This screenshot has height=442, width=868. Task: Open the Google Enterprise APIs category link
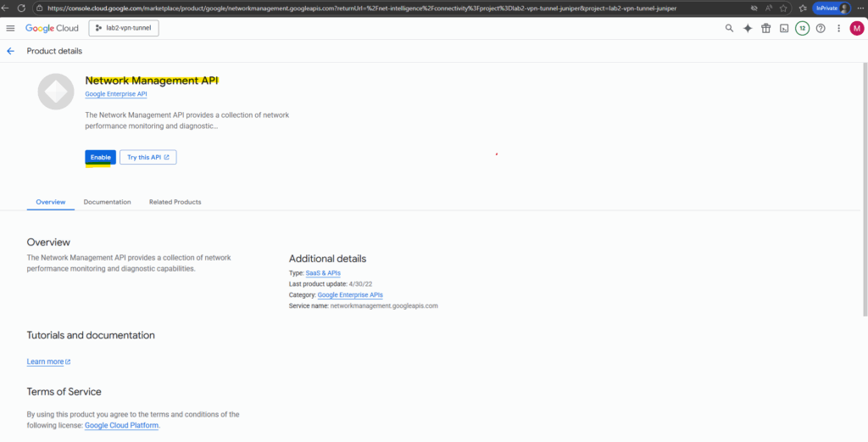pyautogui.click(x=350, y=294)
